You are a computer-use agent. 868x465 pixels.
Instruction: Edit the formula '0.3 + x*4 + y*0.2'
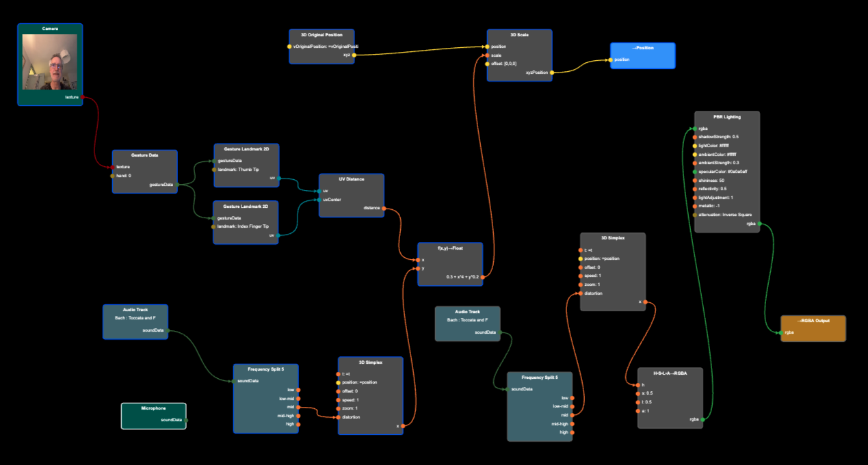[462, 277]
